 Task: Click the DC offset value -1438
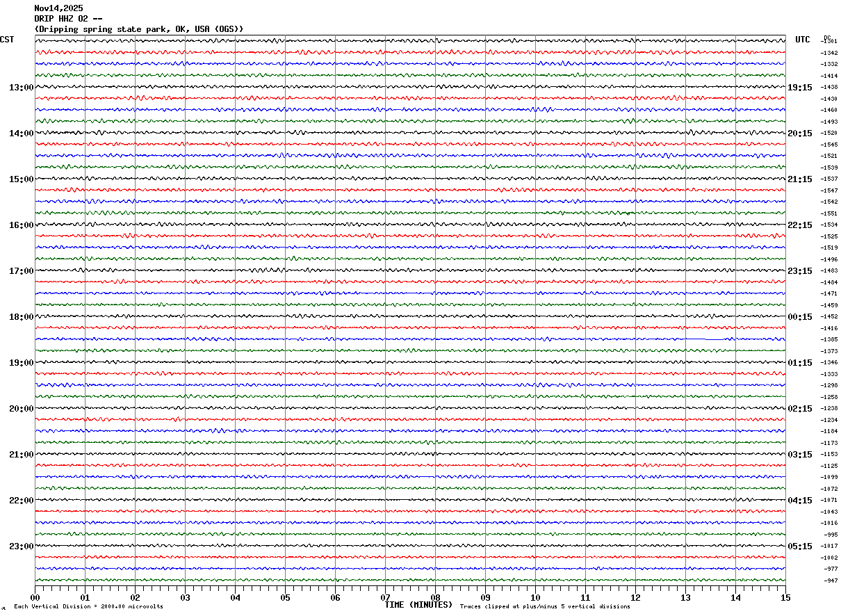coord(828,88)
